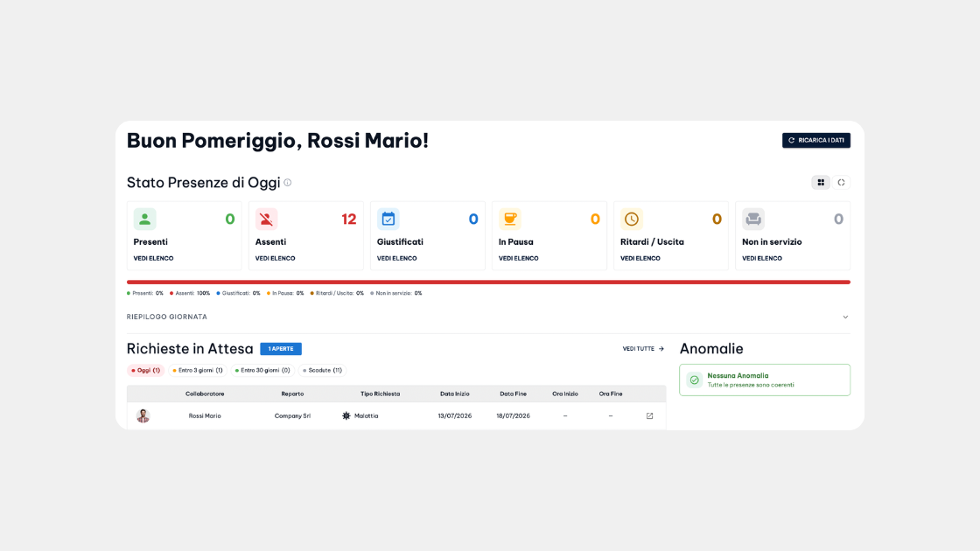980x551 pixels.
Task: Click the Tipo Richiesta column header
Action: 380,394
